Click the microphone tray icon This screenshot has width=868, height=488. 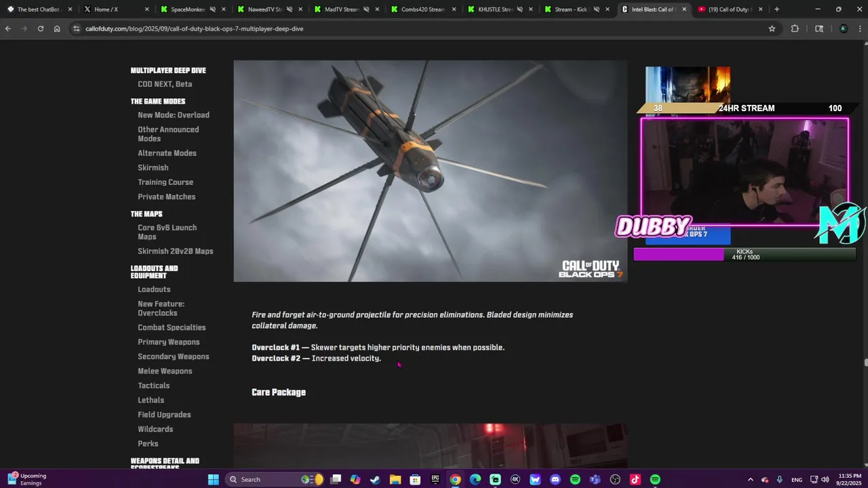[780, 479]
